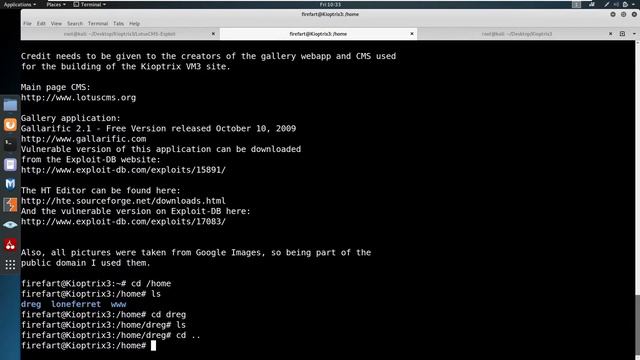Open the Tabs menu
The image size is (640, 360).
tap(118, 24)
